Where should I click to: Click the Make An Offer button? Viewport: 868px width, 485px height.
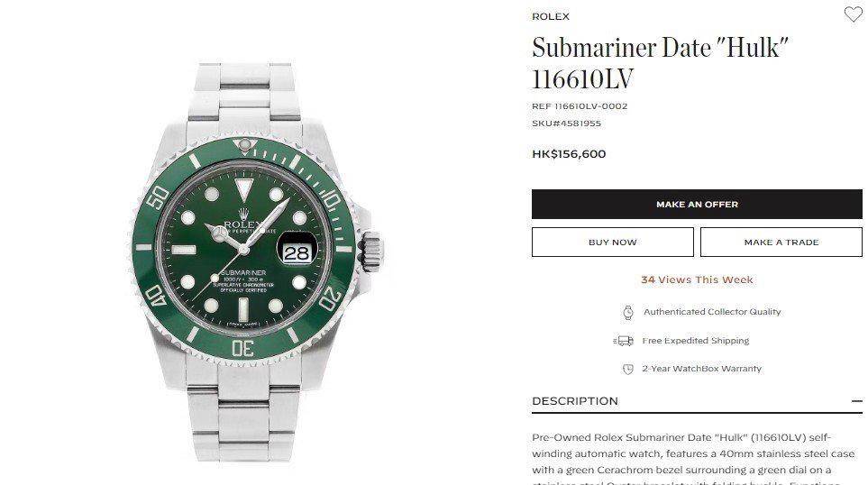point(697,205)
